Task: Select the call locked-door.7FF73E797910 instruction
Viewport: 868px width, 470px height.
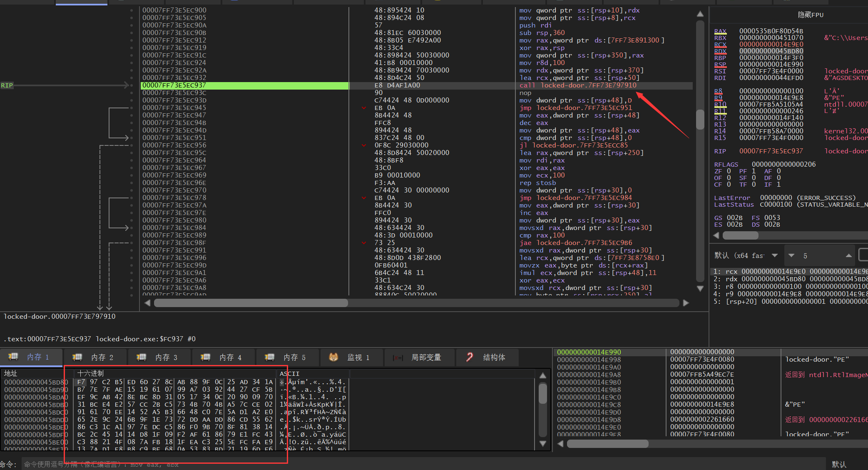Action: (x=577, y=85)
